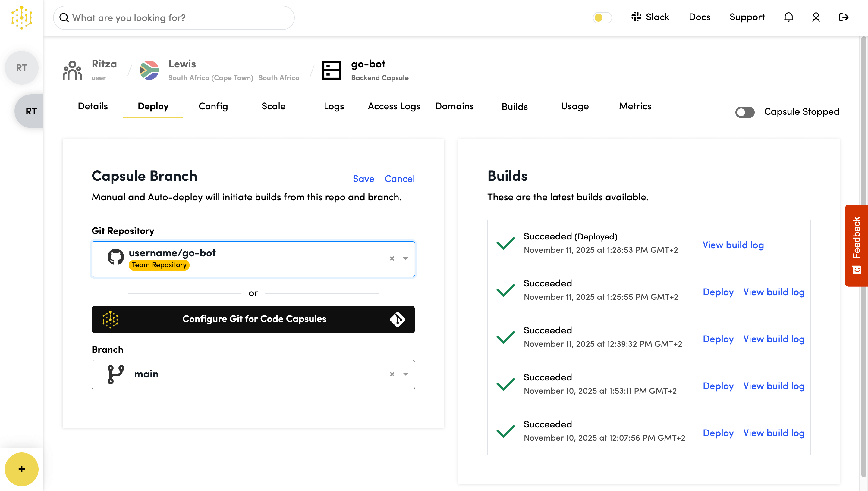868x491 pixels.
Task: Click the logout arrow icon
Action: click(843, 17)
